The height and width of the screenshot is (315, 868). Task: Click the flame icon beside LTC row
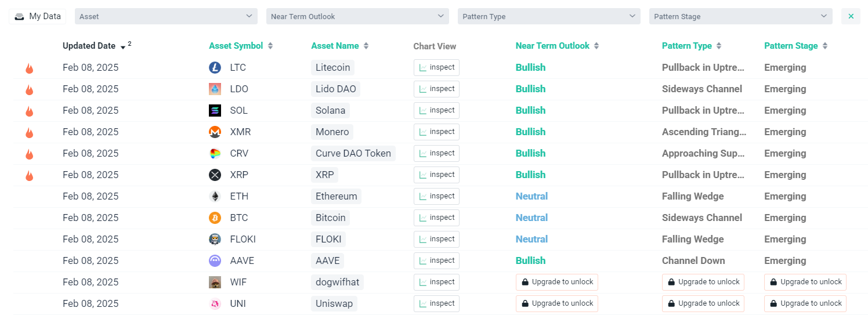pyautogui.click(x=30, y=68)
